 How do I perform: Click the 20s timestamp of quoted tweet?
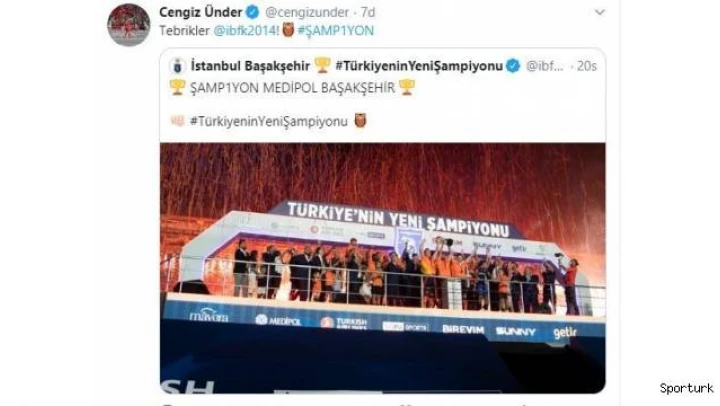tap(586, 66)
